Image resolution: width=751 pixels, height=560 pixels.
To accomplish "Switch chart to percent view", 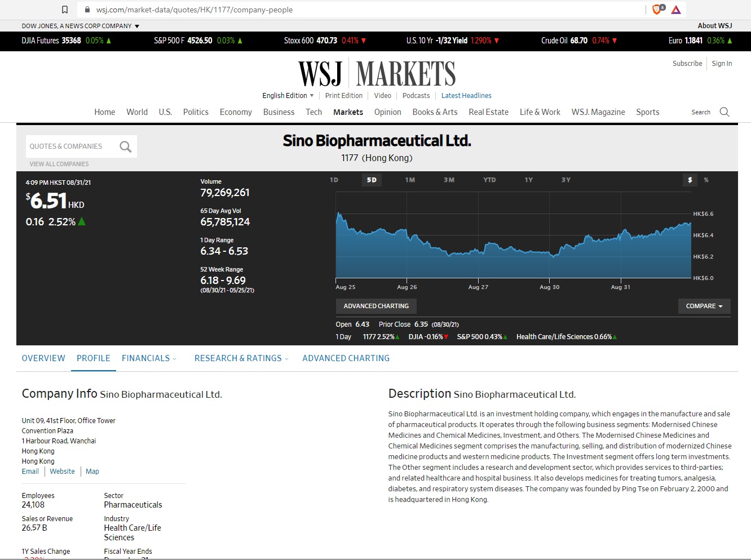I will pos(706,180).
